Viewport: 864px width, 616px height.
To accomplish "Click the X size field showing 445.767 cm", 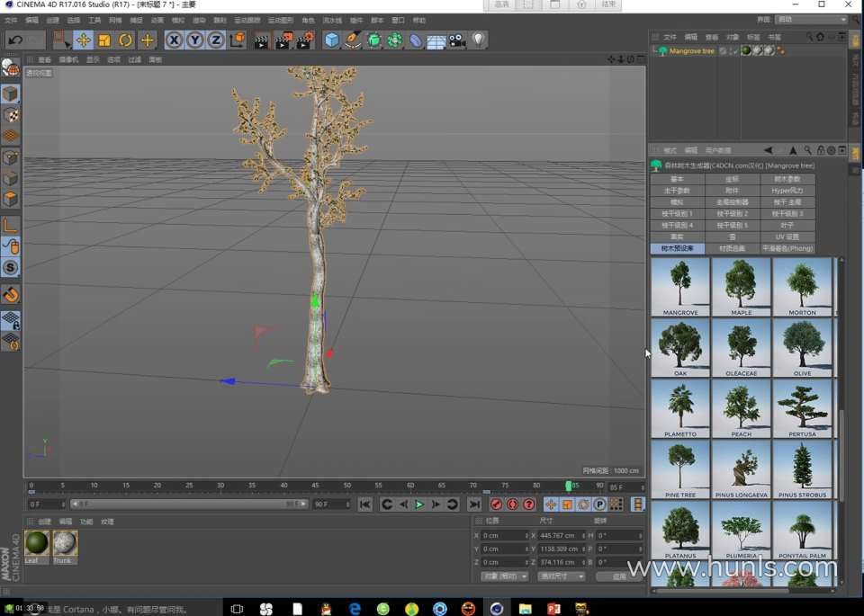I will pos(561,535).
